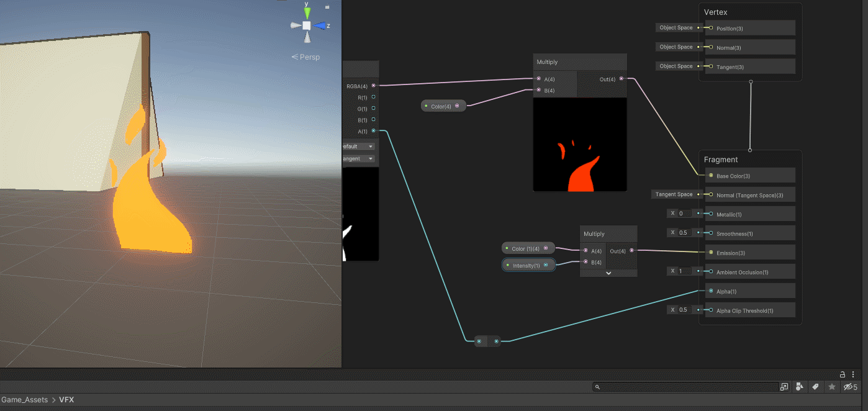Screen dimensions: 868x411
Task: Select the Metallic(1) fragment block
Action: [750, 214]
